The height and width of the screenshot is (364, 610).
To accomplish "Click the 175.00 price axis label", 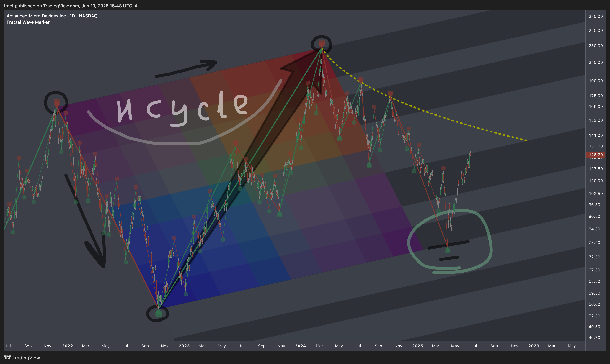I will [596, 96].
